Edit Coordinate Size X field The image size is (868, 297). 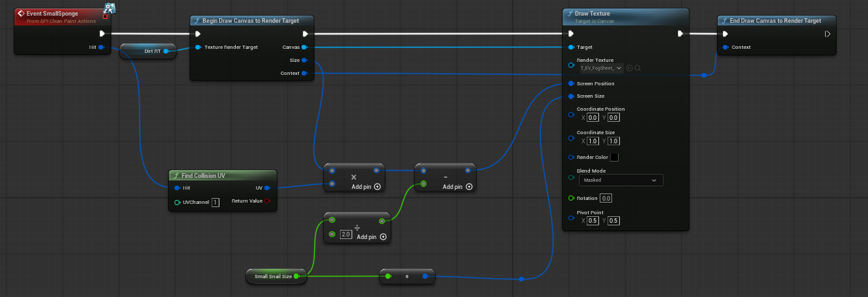[593, 141]
